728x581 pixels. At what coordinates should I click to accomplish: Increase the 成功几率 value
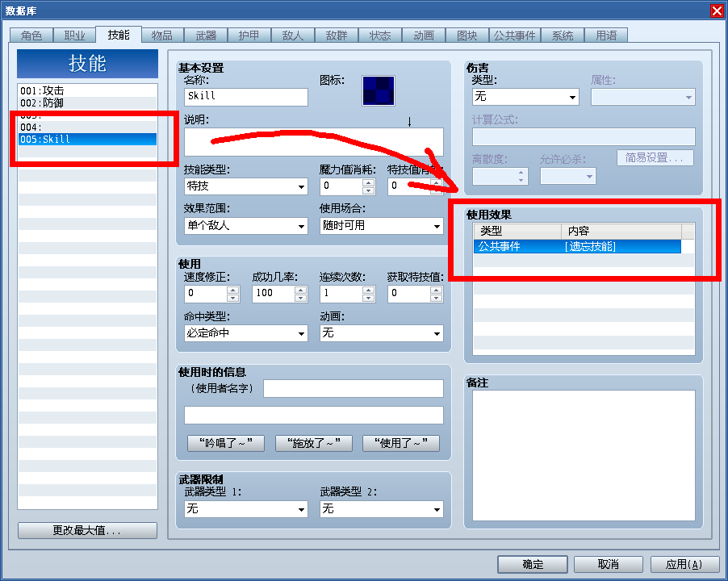301,290
